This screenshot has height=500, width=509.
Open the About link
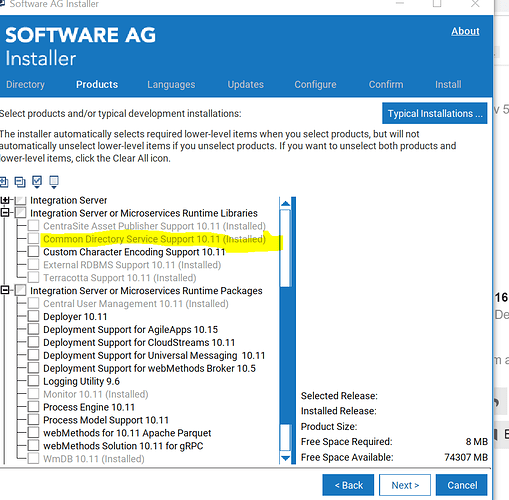point(465,31)
